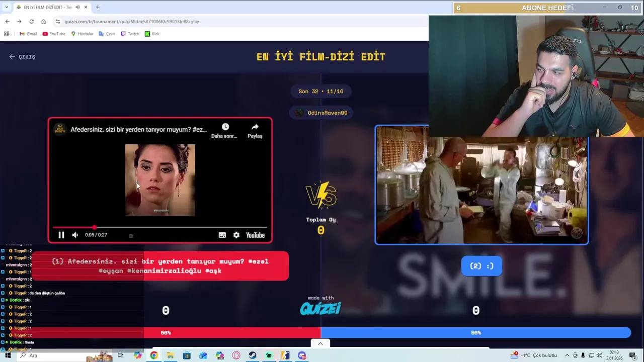The width and height of the screenshot is (644, 362).
Task: Open the Kick bookmark
Action: [152, 34]
